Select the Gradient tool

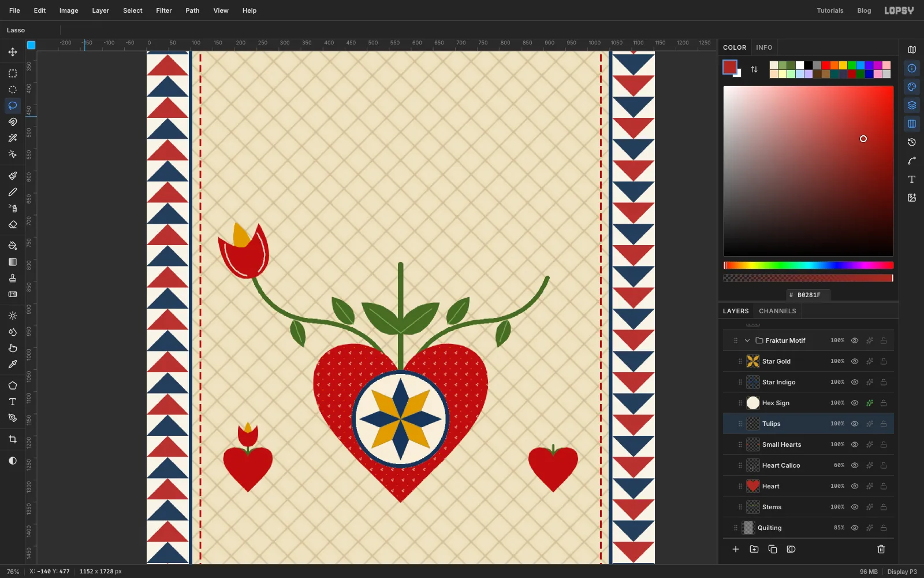pos(13,262)
